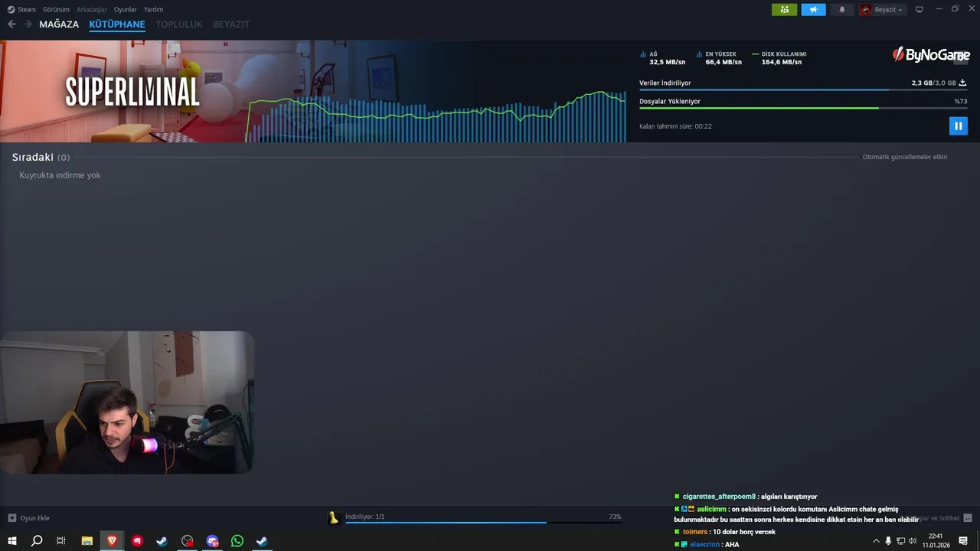The width and height of the screenshot is (980, 551).
Task: Click Otomatik güncellemeler etkin link
Action: [905, 157]
